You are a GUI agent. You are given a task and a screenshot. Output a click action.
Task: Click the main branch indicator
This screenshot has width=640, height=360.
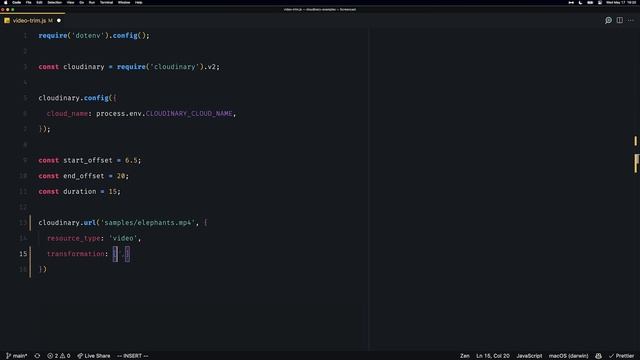pos(17,356)
